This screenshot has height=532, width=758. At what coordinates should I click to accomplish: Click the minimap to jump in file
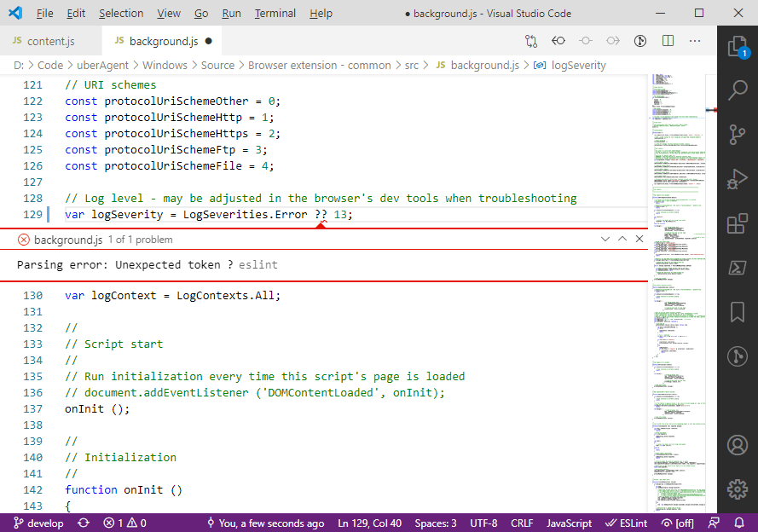point(674,256)
